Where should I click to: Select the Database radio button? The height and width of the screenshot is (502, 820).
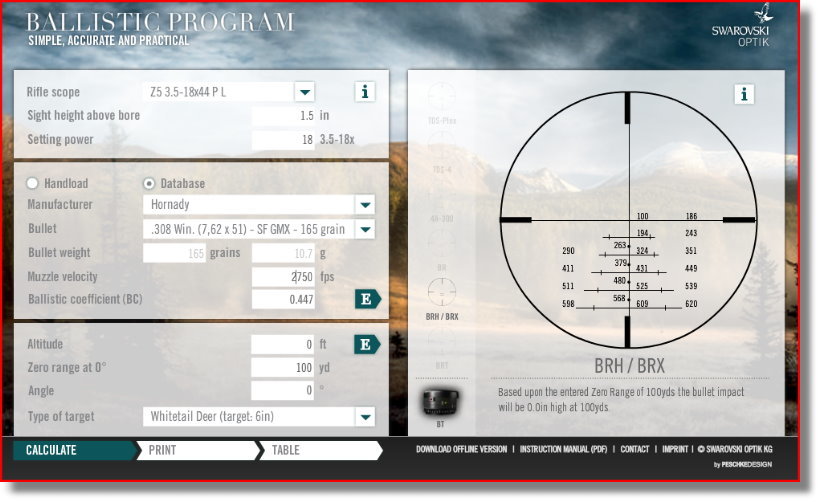point(149,184)
